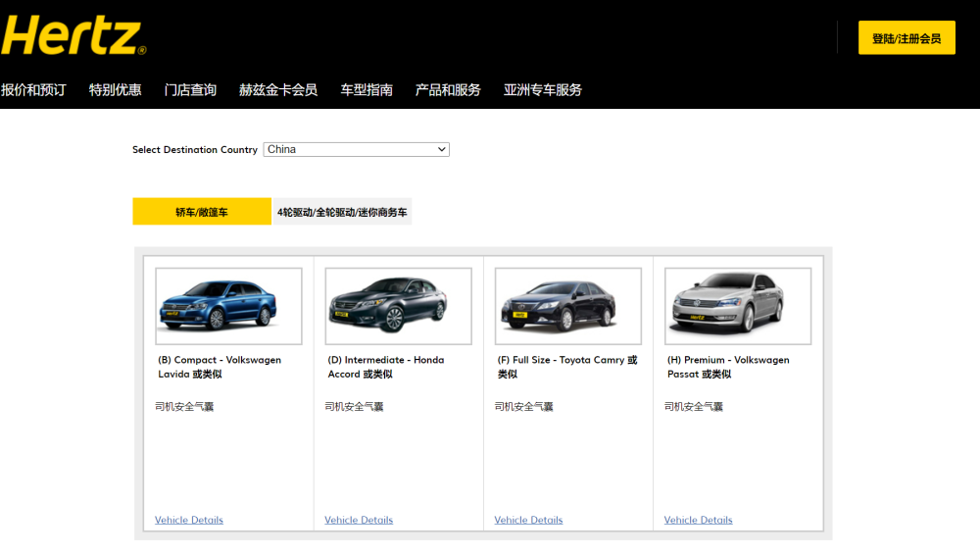Click the Hertz logo
The width and height of the screenshot is (980, 556).
pyautogui.click(x=73, y=35)
